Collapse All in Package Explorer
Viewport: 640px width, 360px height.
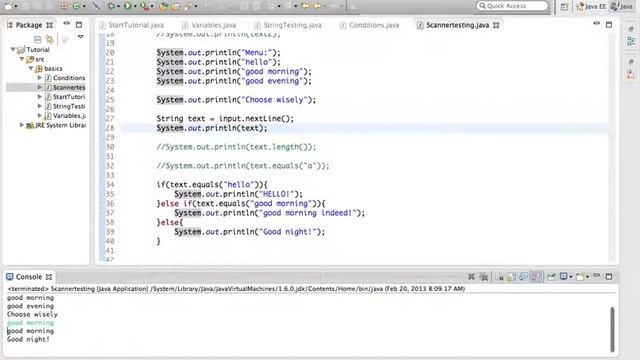[38, 39]
